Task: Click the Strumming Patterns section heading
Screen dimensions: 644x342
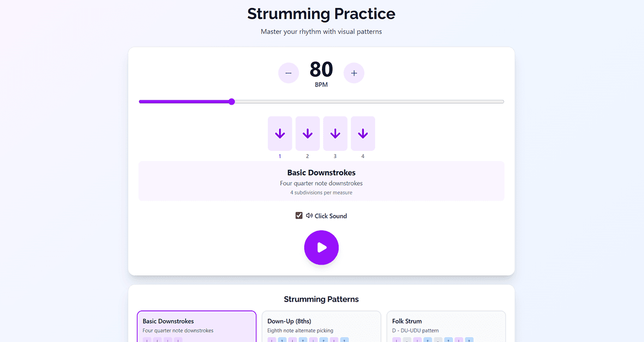Action: (321, 299)
